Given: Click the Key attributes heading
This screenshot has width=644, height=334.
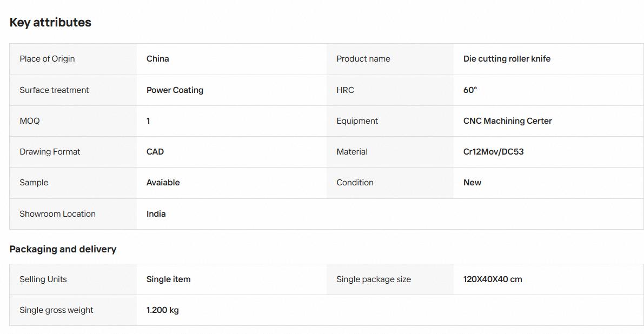Looking at the screenshot, I should coord(50,22).
